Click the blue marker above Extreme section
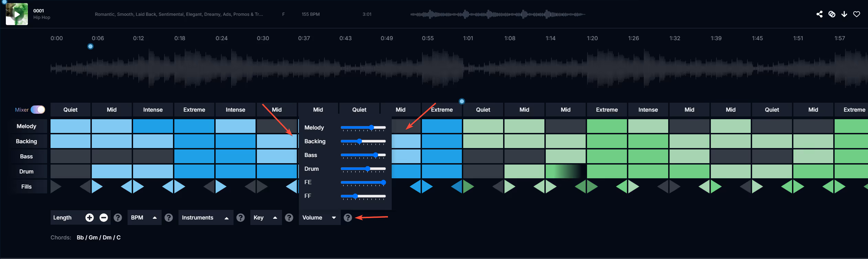 click(x=462, y=101)
